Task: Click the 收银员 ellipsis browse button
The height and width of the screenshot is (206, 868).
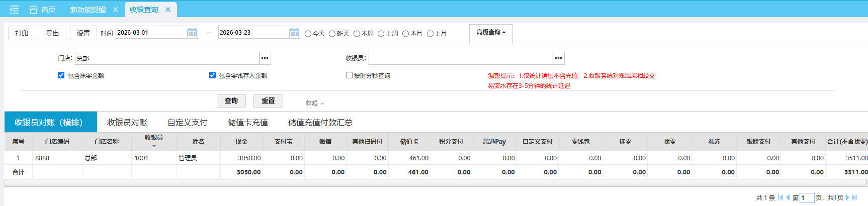Action: coord(558,58)
